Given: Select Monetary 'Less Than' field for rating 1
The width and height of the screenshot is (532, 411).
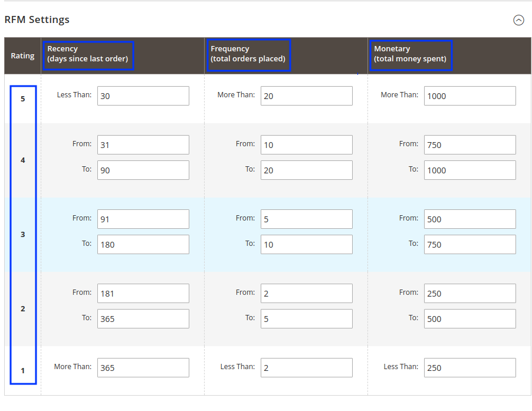Looking at the screenshot, I should click(x=469, y=368).
